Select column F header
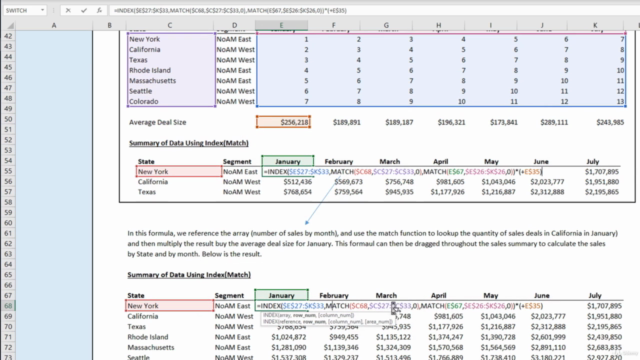Viewport: 640px width, 360px height. click(x=334, y=25)
